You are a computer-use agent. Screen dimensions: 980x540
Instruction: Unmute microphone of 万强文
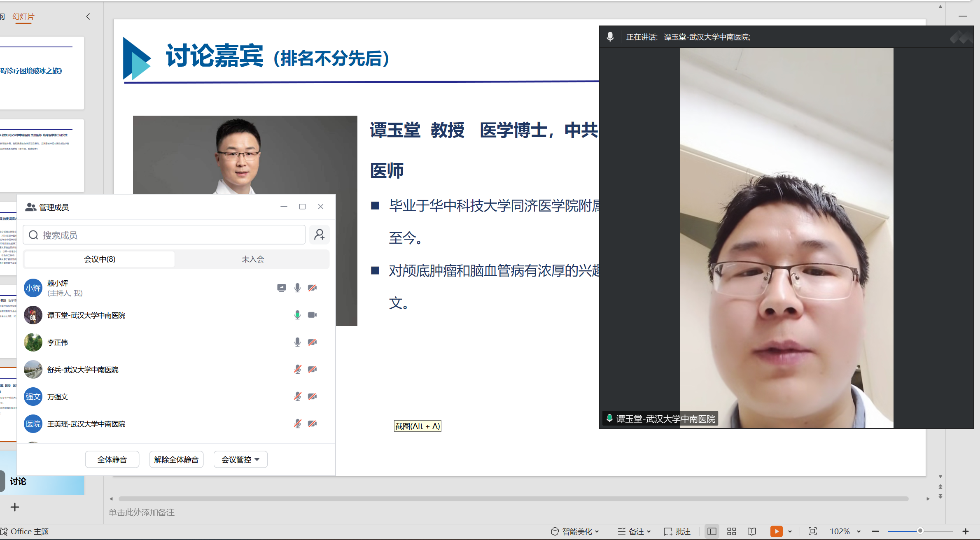click(x=297, y=396)
